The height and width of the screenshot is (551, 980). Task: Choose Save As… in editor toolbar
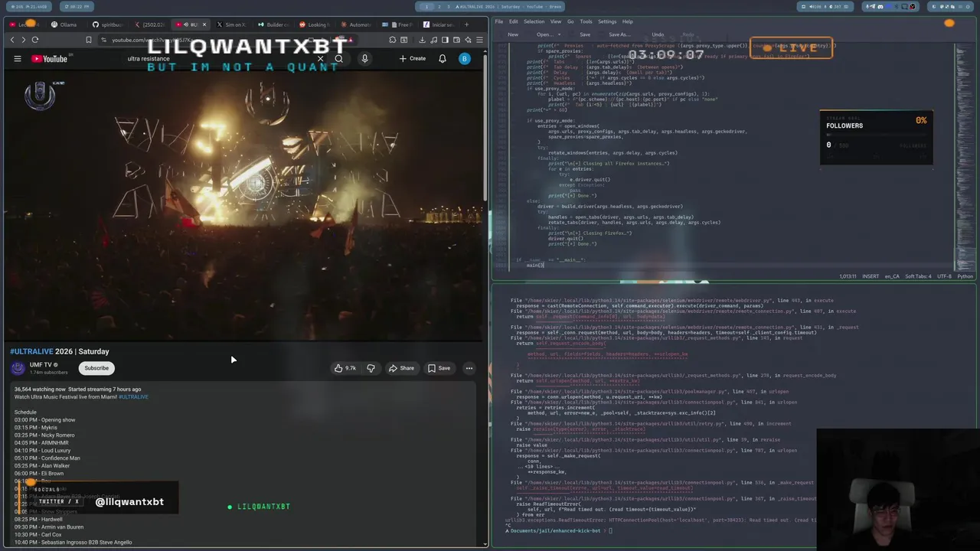619,34
